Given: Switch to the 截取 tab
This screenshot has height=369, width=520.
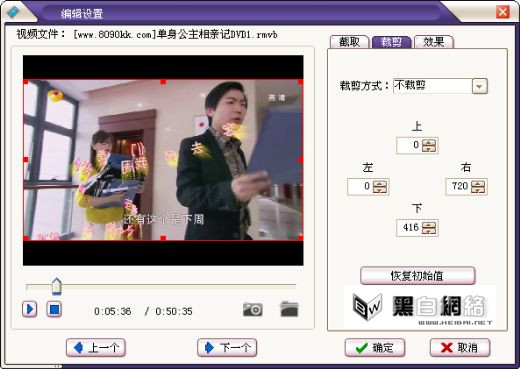Looking at the screenshot, I should [x=349, y=42].
